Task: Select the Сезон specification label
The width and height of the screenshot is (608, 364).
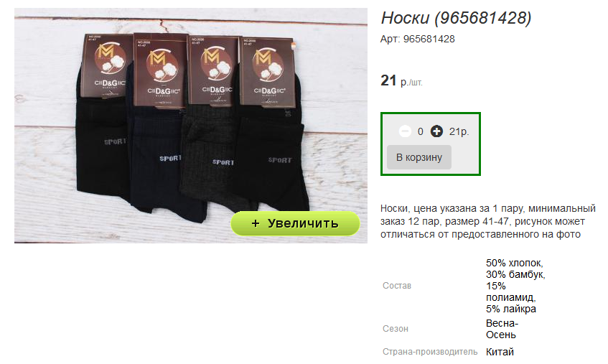Action: pyautogui.click(x=395, y=329)
